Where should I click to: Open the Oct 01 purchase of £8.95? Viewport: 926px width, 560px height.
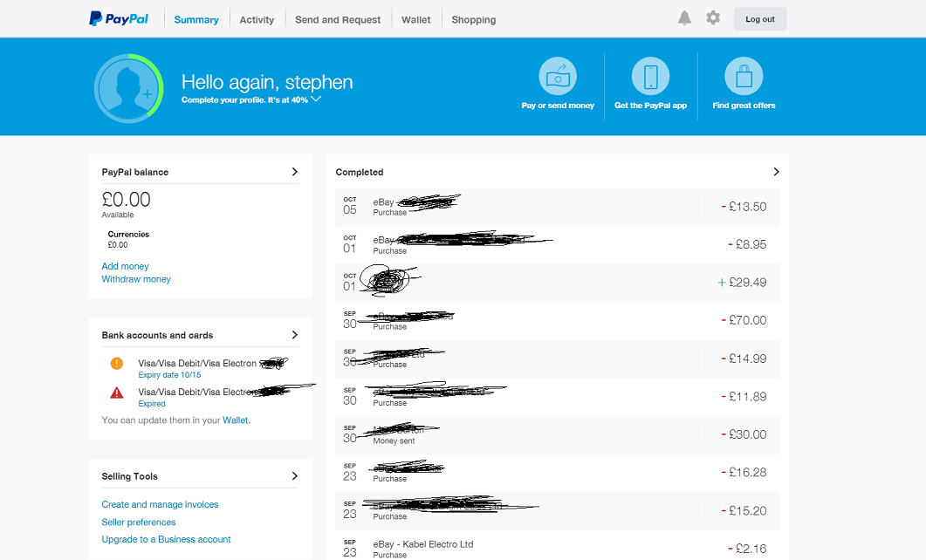(557, 244)
